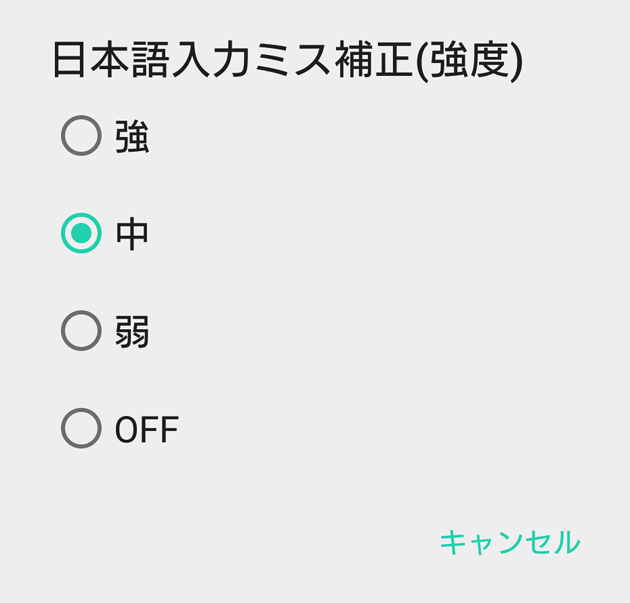
Task: Choose medium (中) correction strength
Action: pyautogui.click(x=81, y=234)
